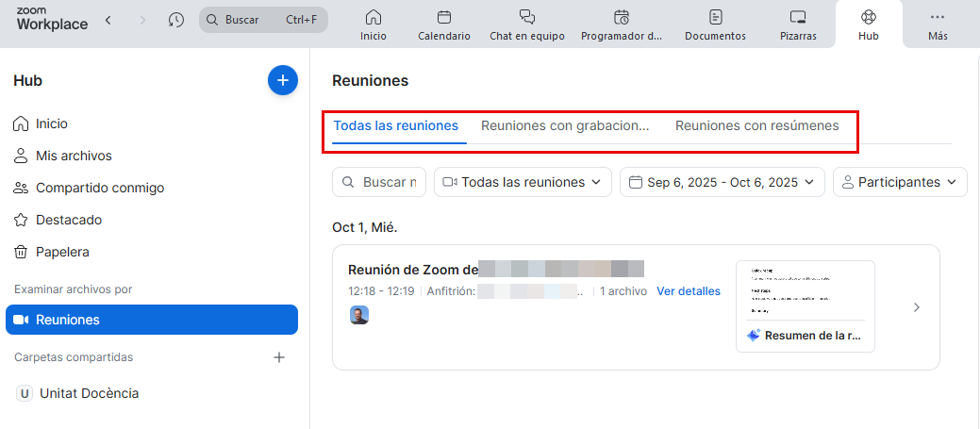Open the Más overflow menu
Viewport: 980px width, 429px height.
coord(937,25)
